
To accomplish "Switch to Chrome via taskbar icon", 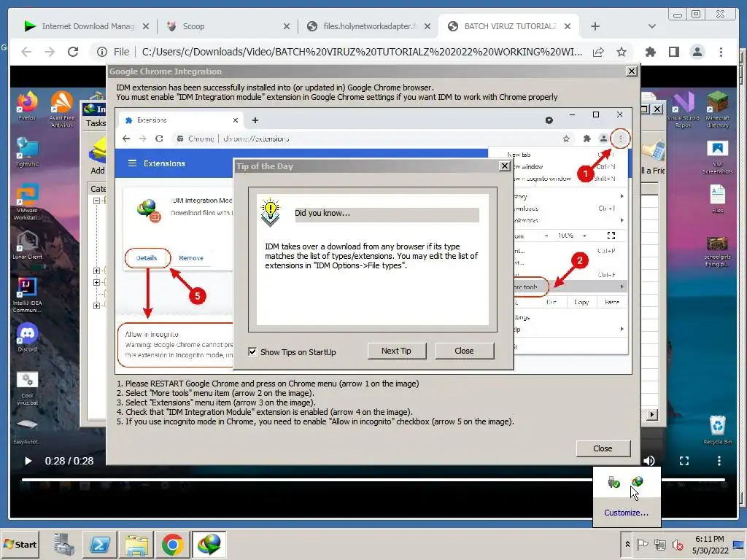I will pyautogui.click(x=172, y=544).
